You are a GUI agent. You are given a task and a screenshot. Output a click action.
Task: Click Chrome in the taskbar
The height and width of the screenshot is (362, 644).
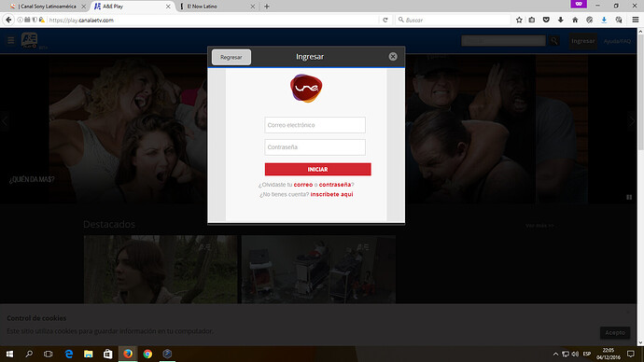point(147,354)
